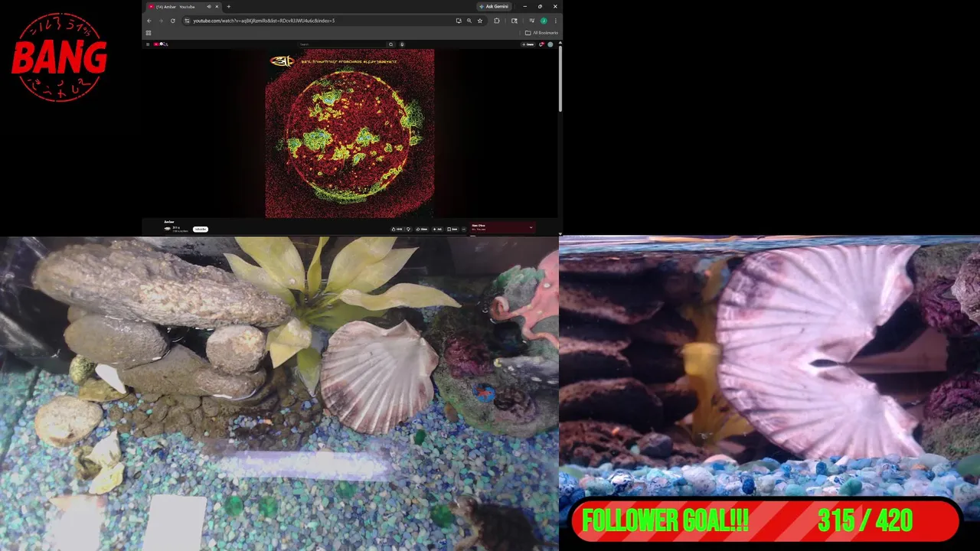Go back in Chrome browser
The height and width of the screenshot is (551, 980).
coord(149,21)
